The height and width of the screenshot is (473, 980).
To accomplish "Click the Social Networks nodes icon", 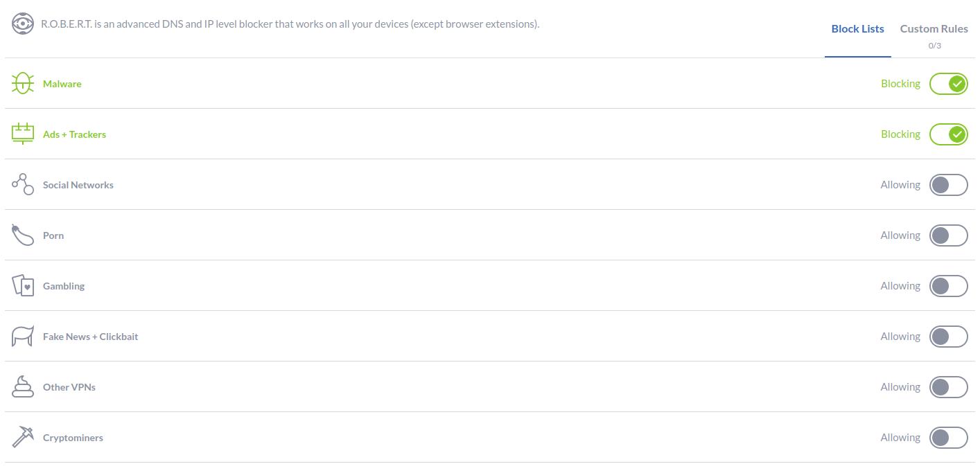I will tap(23, 184).
